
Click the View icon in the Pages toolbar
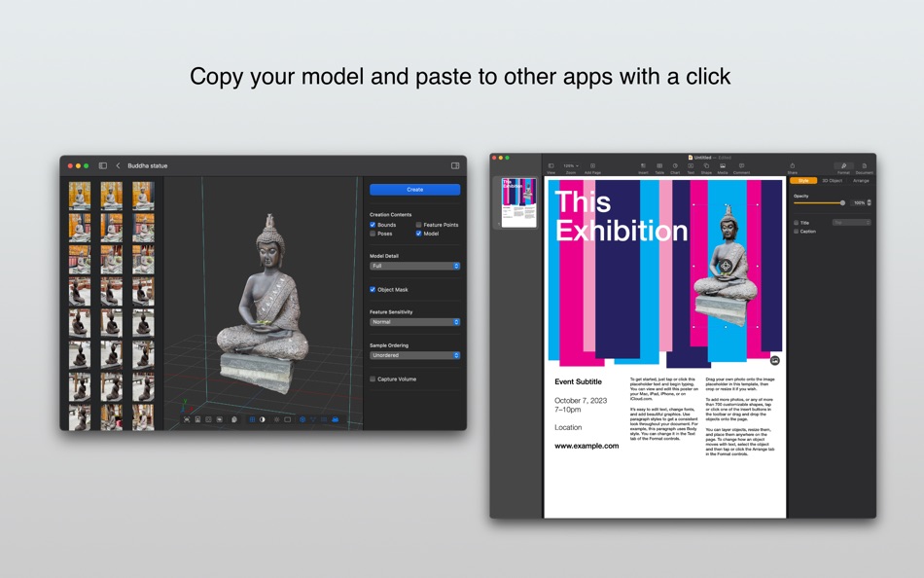551,165
